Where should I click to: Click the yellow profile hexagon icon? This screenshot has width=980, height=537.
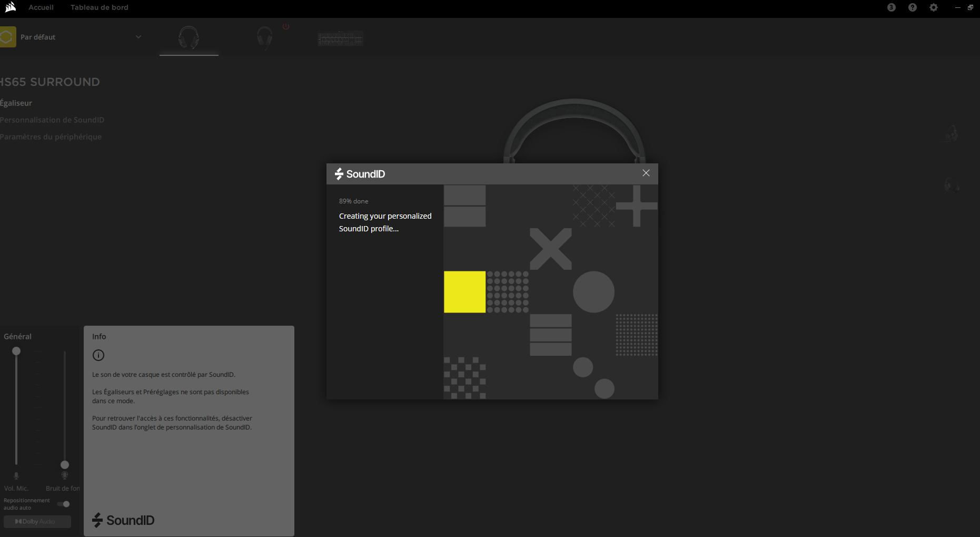tap(7, 37)
